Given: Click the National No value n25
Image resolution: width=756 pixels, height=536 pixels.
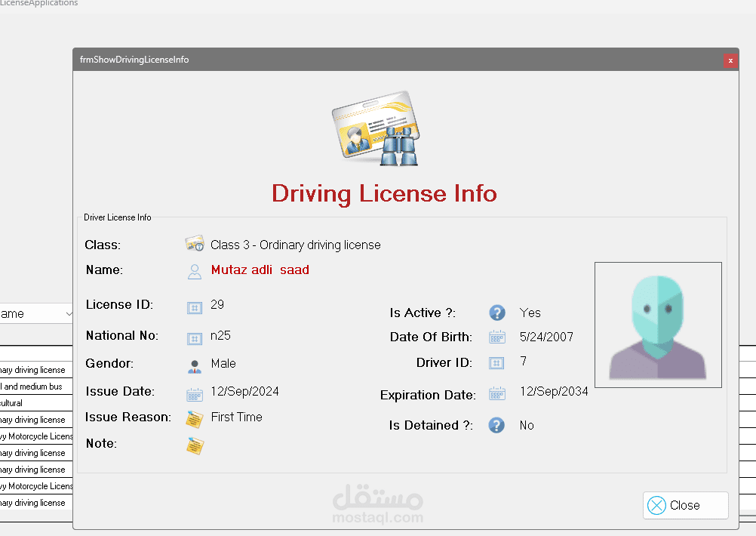Looking at the screenshot, I should coord(220,335).
